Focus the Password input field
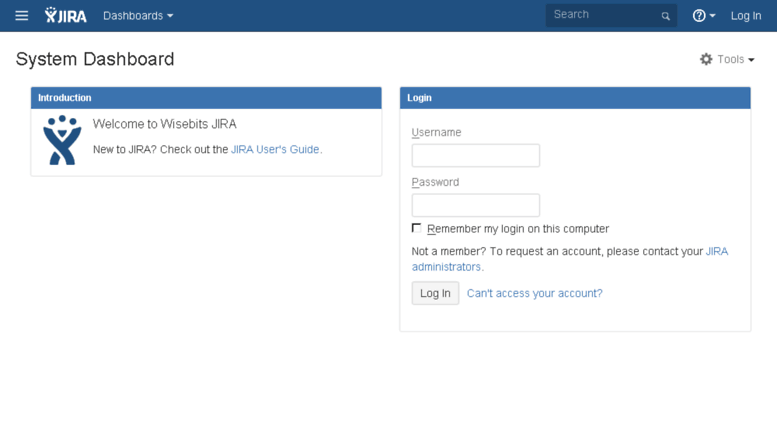This screenshot has width=777, height=423. pyautogui.click(x=476, y=205)
